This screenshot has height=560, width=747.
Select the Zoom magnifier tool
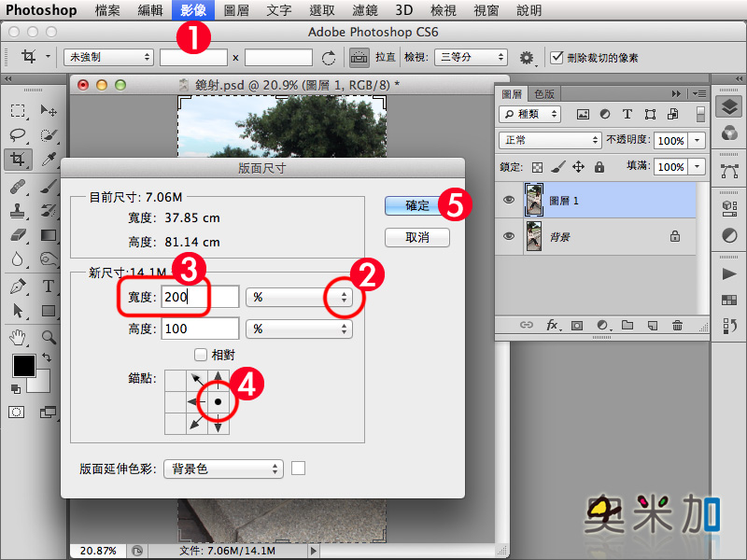click(x=49, y=338)
